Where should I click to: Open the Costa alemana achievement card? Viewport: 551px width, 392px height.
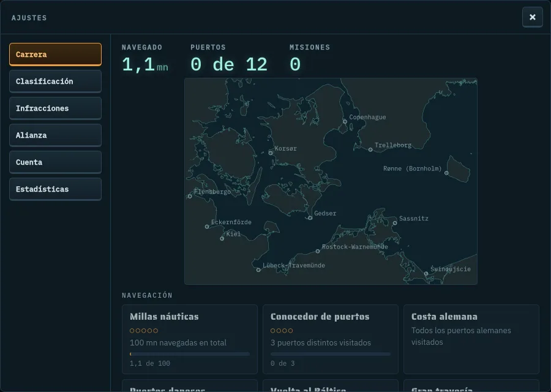point(471,339)
